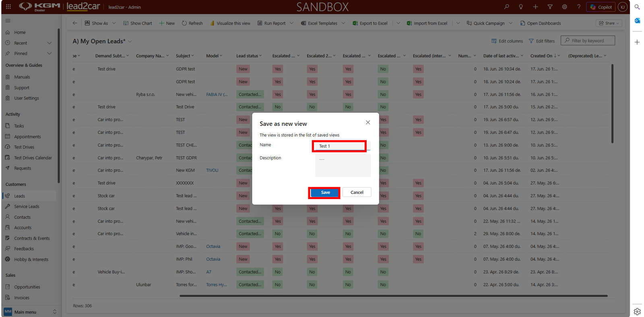644x317 pixels.
Task: Close the Save as new view dialog
Action: [368, 122]
